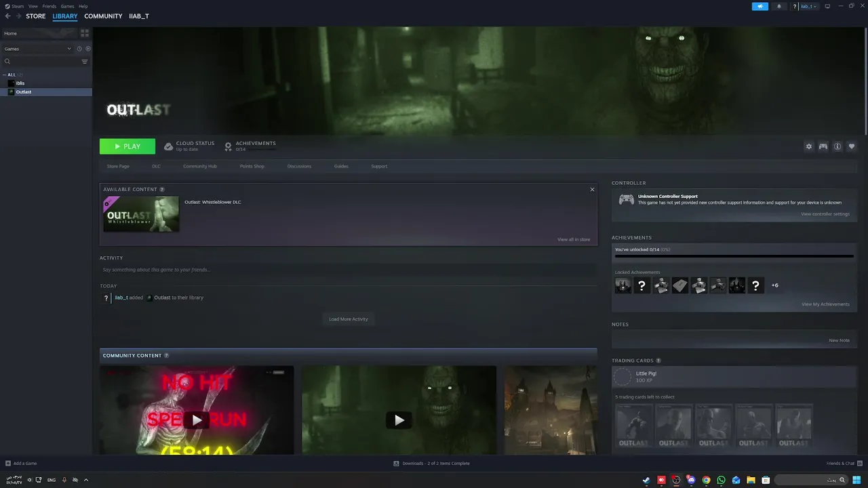868x488 pixels.
Task: Open the Guides link
Action: tap(341, 166)
